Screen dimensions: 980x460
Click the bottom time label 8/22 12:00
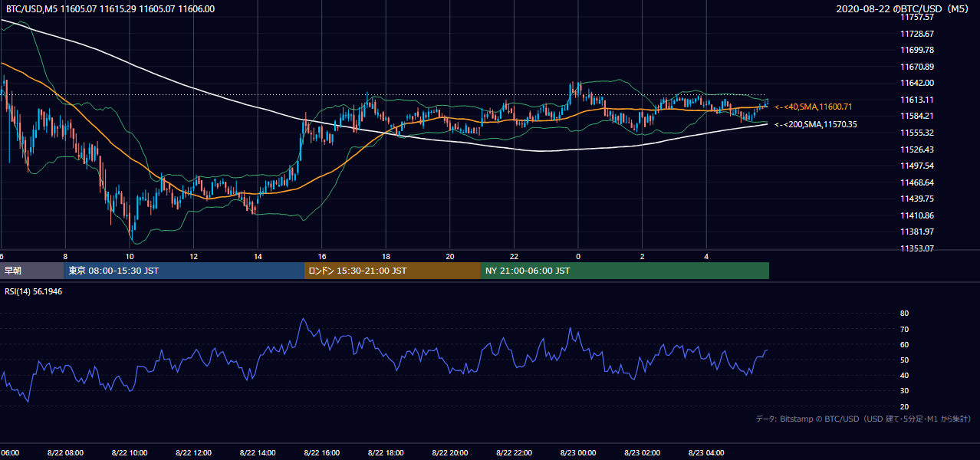[193, 452]
